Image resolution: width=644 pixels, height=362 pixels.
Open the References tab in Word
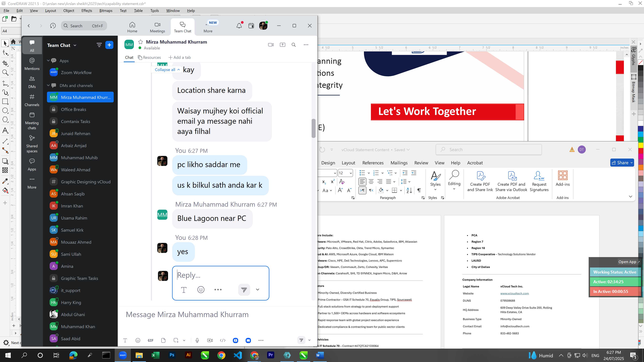click(x=373, y=163)
